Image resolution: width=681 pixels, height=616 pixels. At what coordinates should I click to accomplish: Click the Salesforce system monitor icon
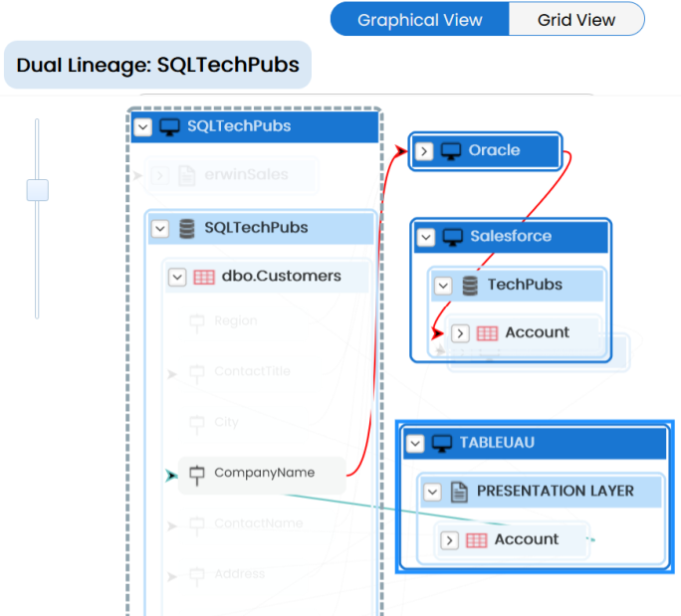coord(453,237)
